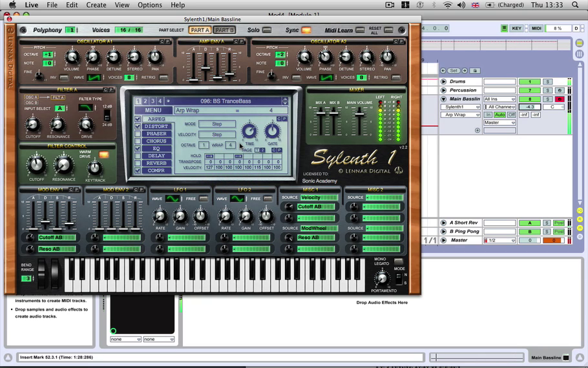Click the Filter Type shape selector
This screenshot has width=588, height=368.
[86, 108]
